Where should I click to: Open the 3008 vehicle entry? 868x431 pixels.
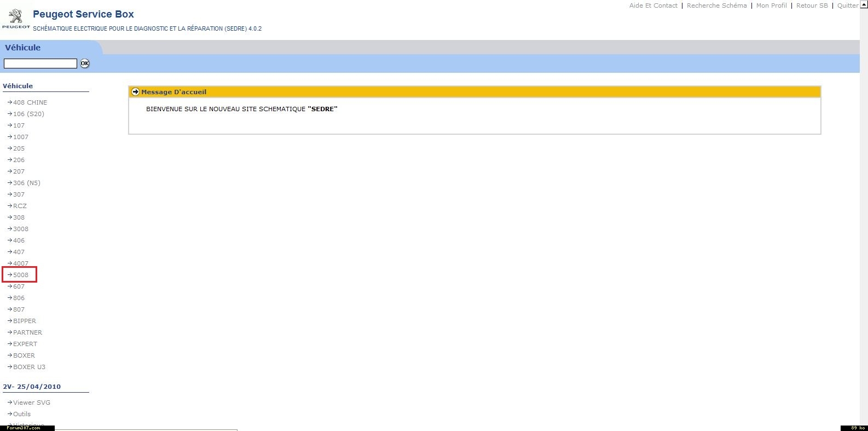pyautogui.click(x=21, y=229)
